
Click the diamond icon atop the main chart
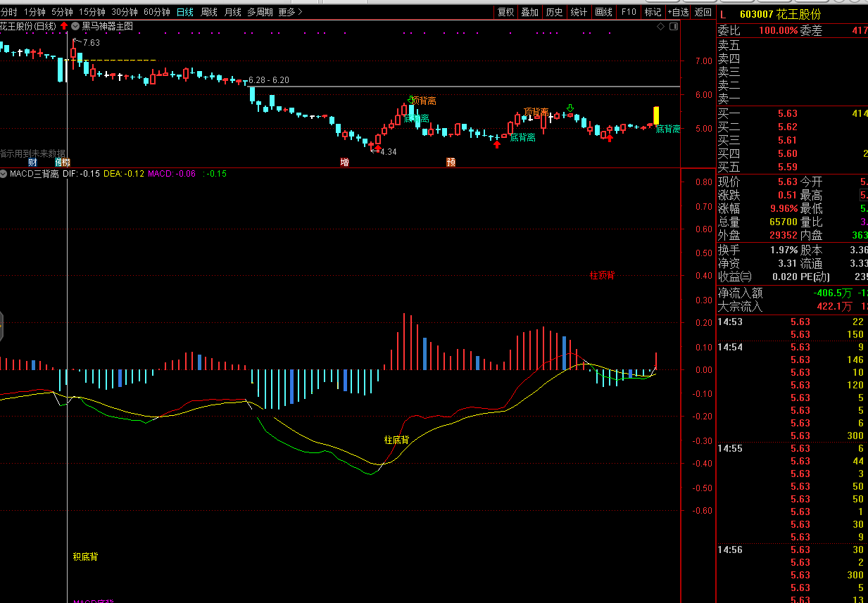[661, 26]
